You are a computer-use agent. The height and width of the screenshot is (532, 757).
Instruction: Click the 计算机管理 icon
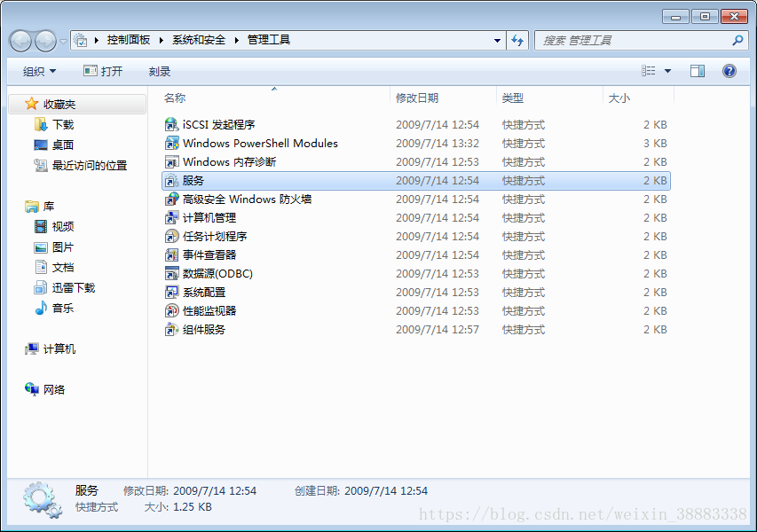coord(171,218)
